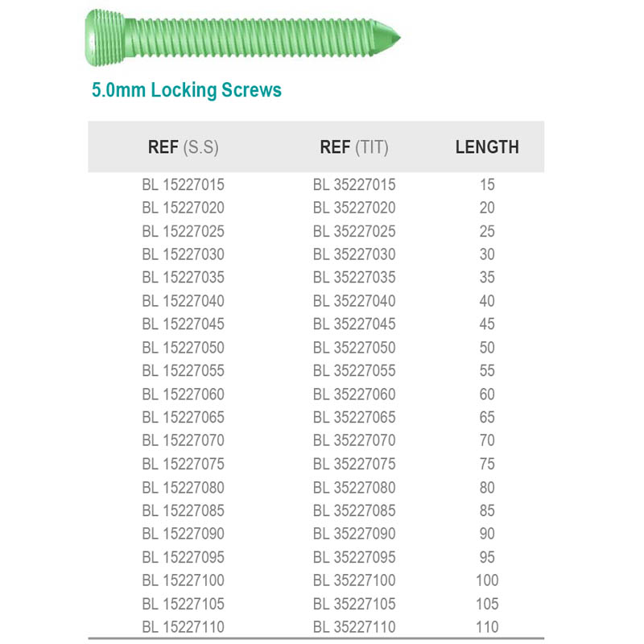The width and height of the screenshot is (644, 644).
Task: Click the length value 55
Action: pos(487,371)
